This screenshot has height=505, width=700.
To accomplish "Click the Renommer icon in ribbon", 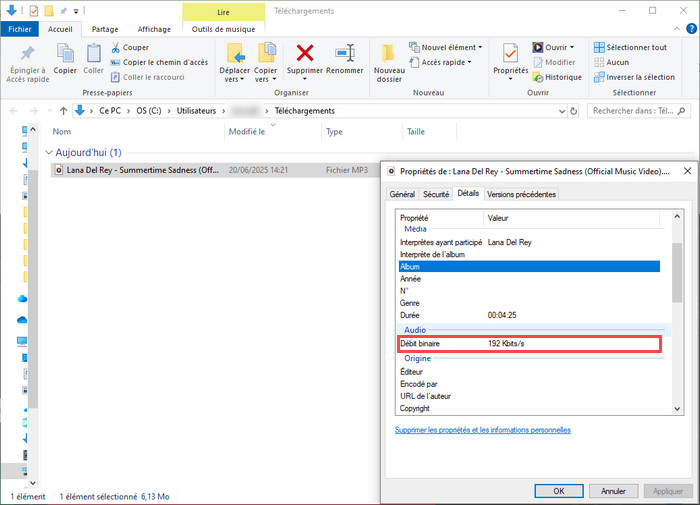I will [345, 54].
